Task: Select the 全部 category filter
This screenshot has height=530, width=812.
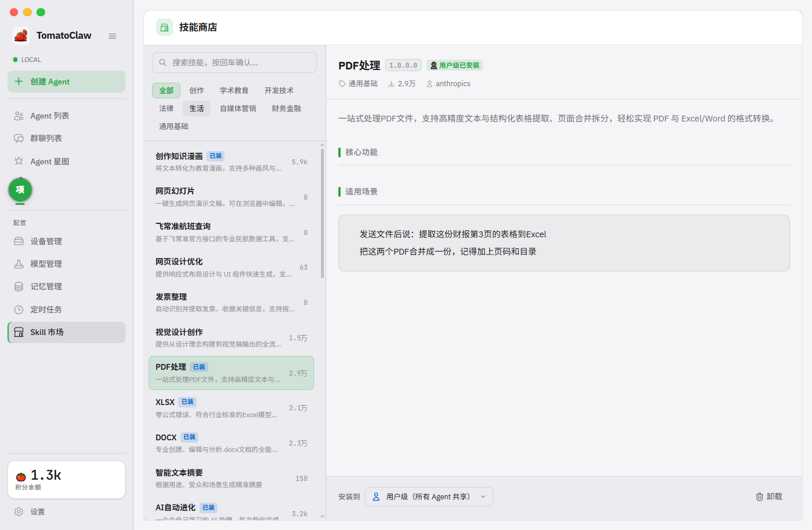Action: 167,90
